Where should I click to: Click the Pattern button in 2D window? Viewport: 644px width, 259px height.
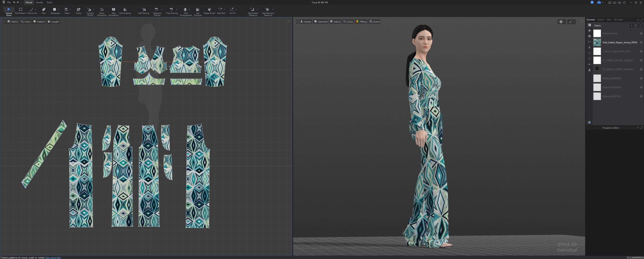point(39,22)
